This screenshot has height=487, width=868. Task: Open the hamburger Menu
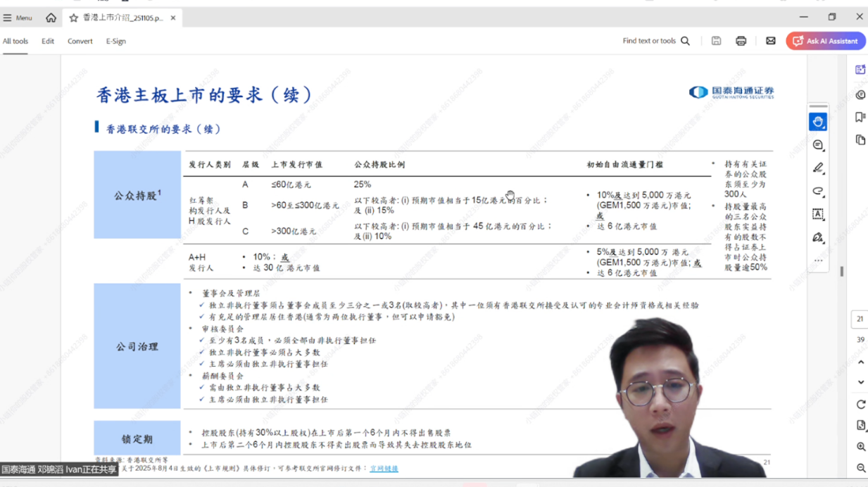(x=18, y=18)
